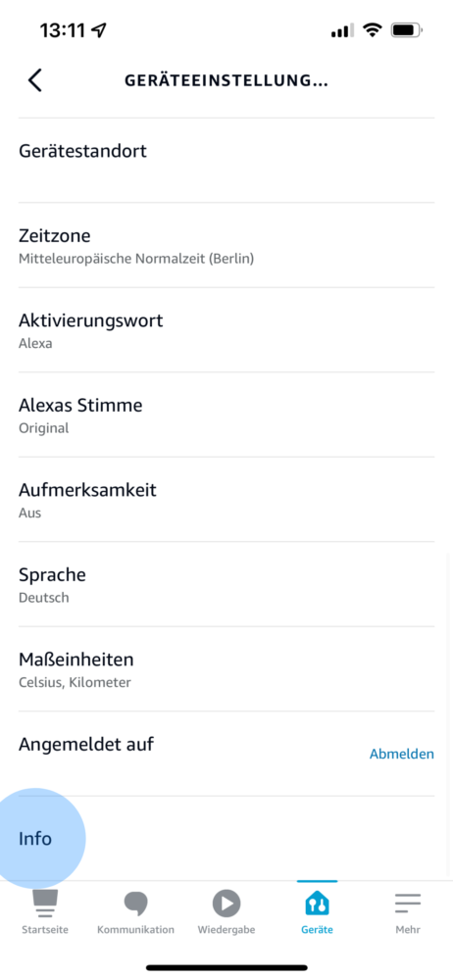Viewport: 453px width, 980px height.
Task: Select the Sprache Deutsch option
Action: (x=226, y=584)
